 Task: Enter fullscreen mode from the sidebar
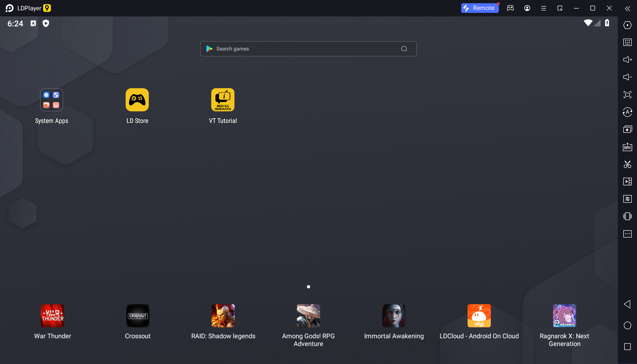[628, 95]
